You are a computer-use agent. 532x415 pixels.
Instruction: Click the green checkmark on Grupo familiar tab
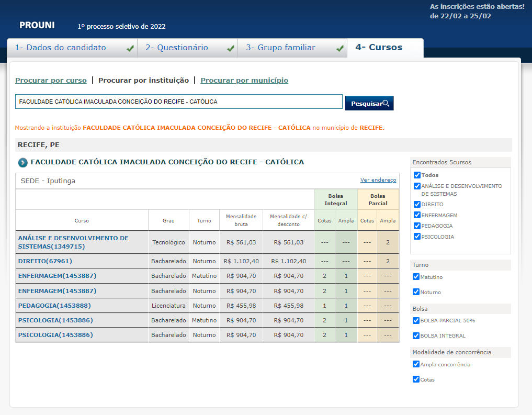(340, 49)
